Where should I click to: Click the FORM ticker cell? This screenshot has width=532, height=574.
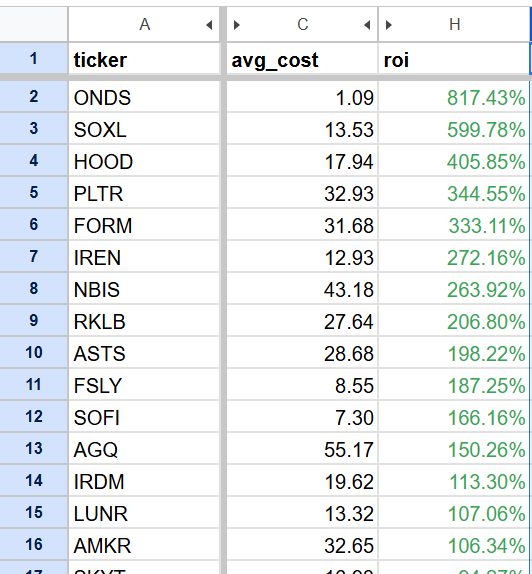coord(144,225)
